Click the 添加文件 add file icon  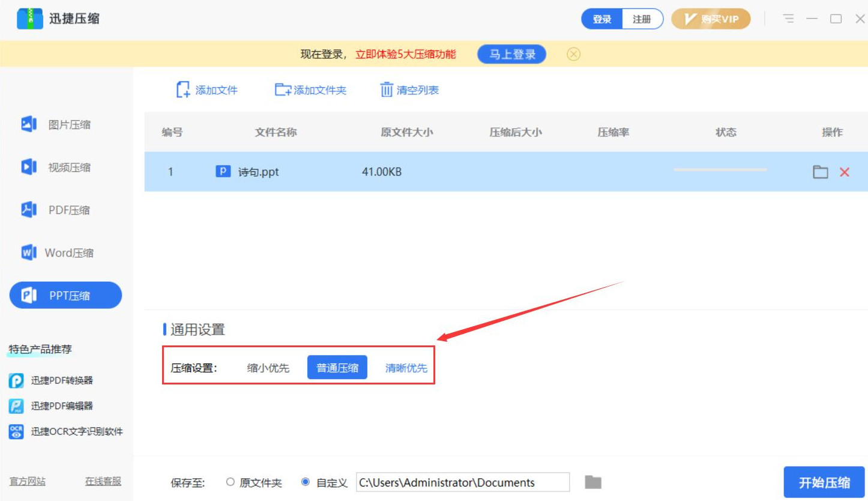tap(183, 90)
